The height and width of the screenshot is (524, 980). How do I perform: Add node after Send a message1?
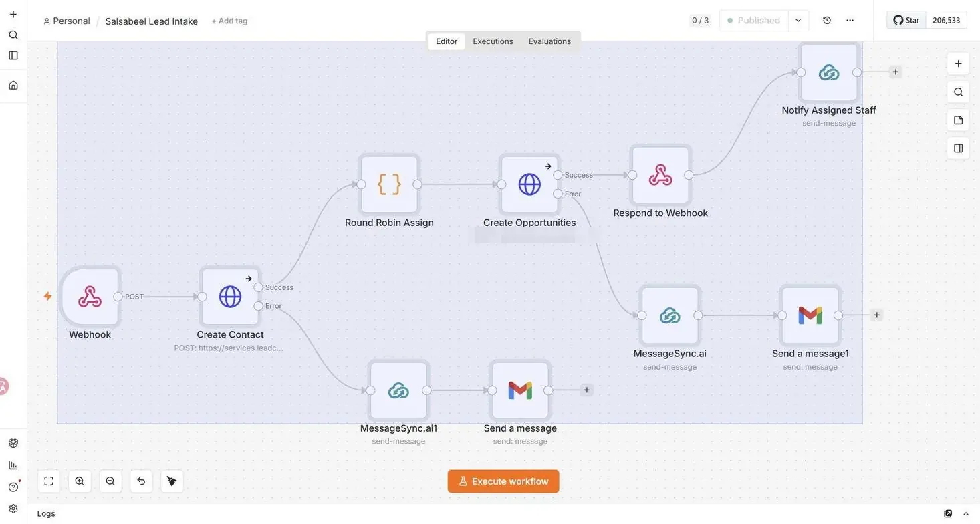[x=877, y=315]
